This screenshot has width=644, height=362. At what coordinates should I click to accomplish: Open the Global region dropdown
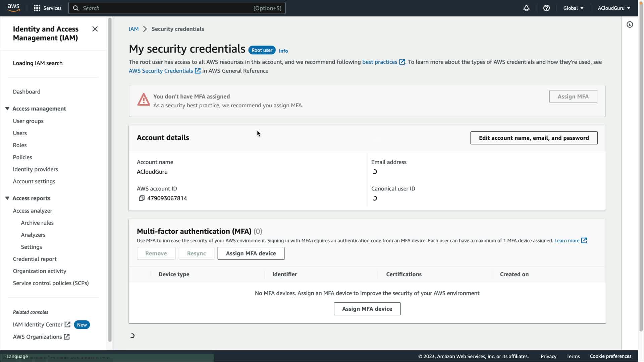click(x=573, y=8)
